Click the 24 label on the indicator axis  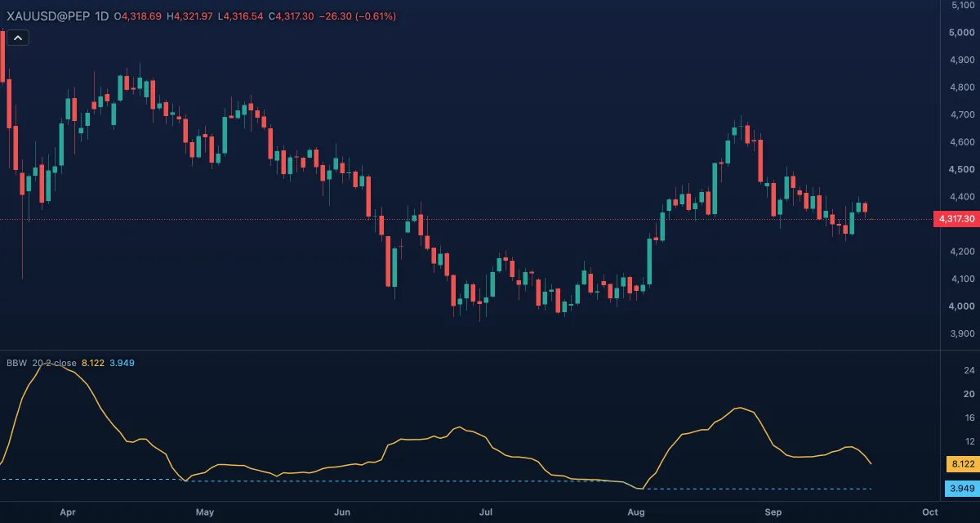pos(970,369)
